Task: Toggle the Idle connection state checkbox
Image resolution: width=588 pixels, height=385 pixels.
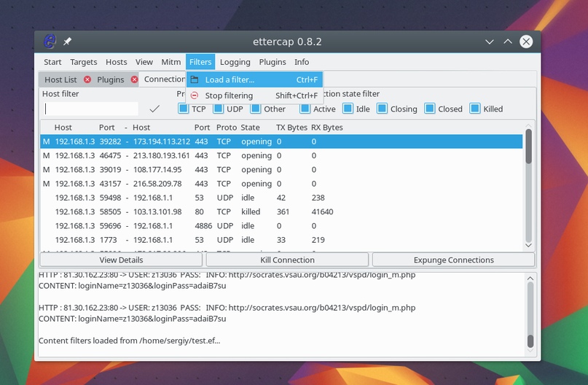Action: point(348,109)
